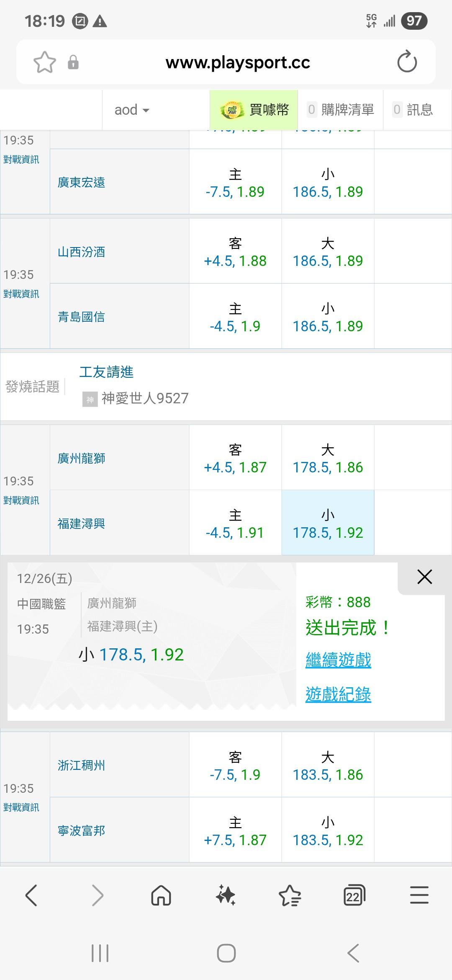The image size is (452, 980).
Task: Tap the www.playsport.cc address field
Action: point(238,62)
